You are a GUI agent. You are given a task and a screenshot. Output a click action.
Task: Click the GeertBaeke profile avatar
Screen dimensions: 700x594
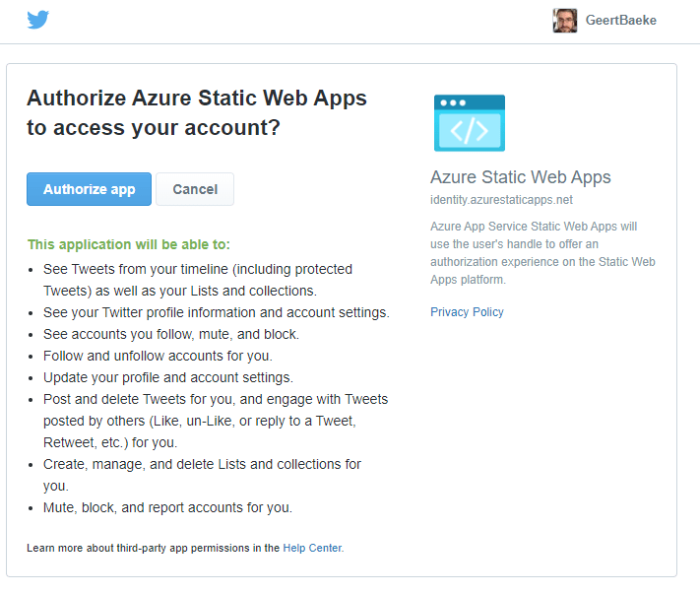click(565, 21)
